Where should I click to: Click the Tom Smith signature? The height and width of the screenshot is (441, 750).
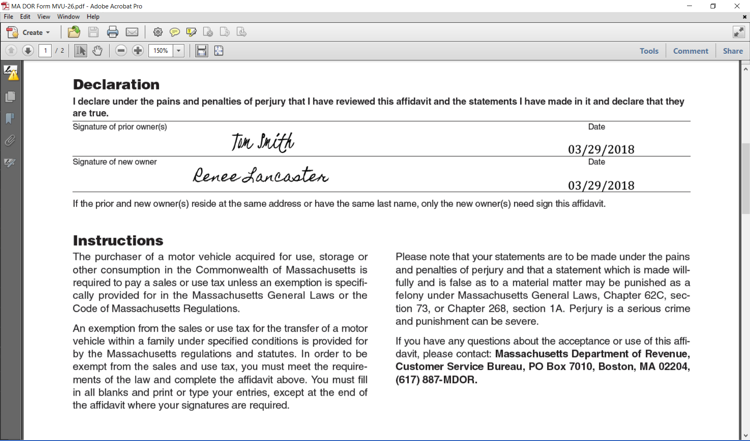click(263, 142)
